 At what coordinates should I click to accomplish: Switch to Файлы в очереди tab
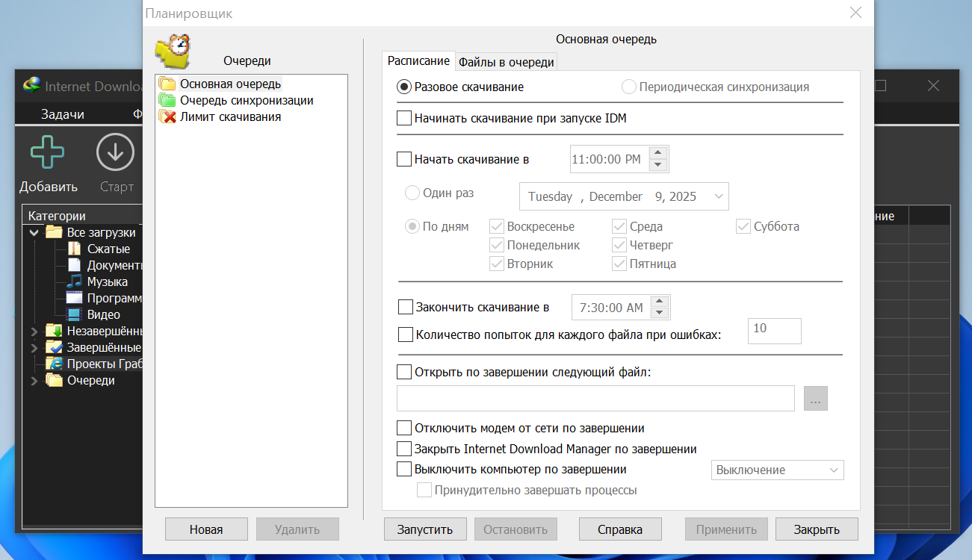coord(506,62)
